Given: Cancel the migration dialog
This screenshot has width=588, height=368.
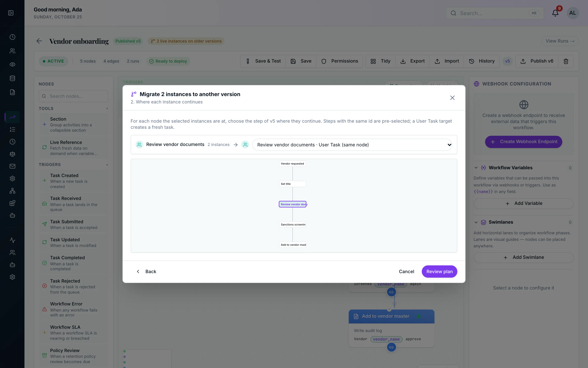Looking at the screenshot, I should [406, 271].
